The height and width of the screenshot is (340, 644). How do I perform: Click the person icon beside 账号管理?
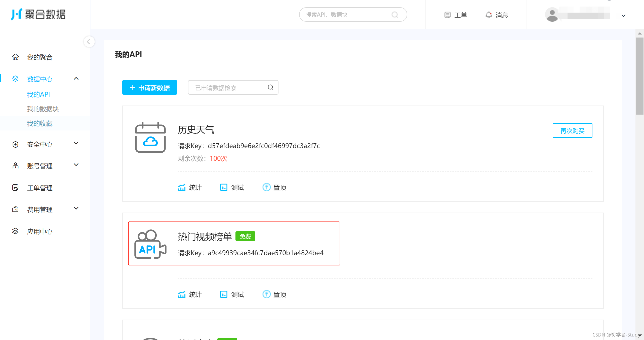(x=15, y=166)
